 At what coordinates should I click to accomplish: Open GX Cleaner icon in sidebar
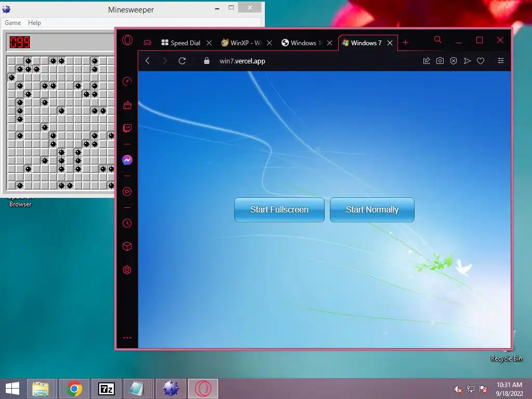(127, 105)
